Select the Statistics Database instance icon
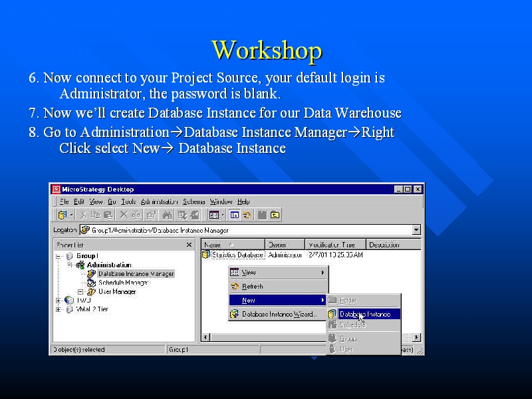The image size is (532, 399). click(x=206, y=255)
